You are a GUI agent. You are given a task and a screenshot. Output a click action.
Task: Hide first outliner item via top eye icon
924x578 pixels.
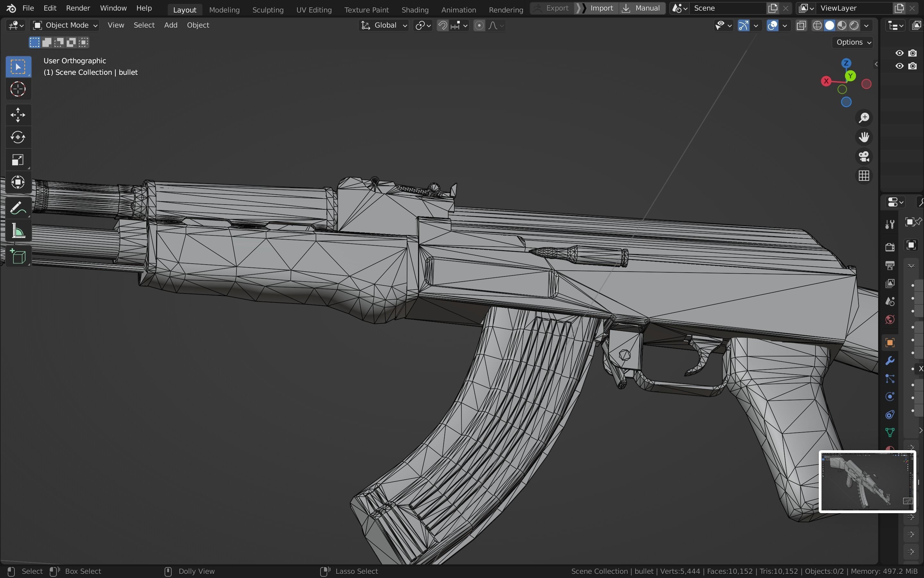coord(900,53)
